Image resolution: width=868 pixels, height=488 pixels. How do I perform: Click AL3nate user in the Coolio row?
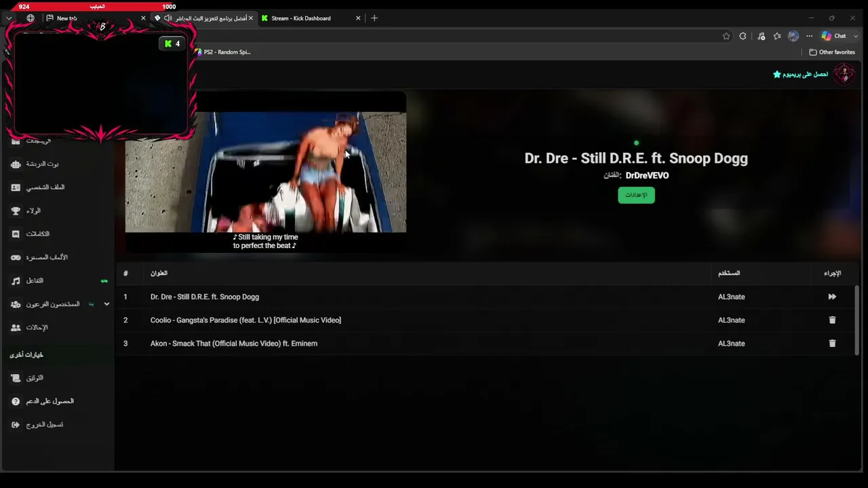(x=732, y=320)
